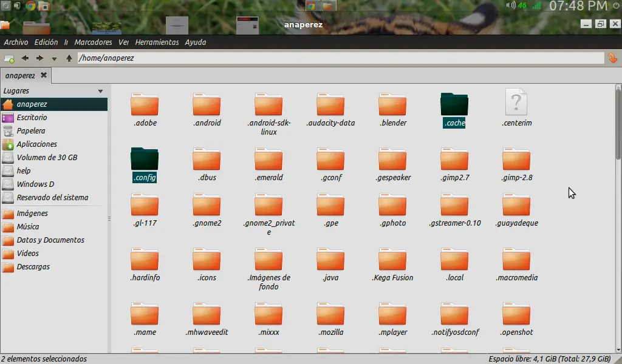The image size is (622, 364).
Task: Select the .gstreamer-0.10 folder
Action: click(454, 205)
